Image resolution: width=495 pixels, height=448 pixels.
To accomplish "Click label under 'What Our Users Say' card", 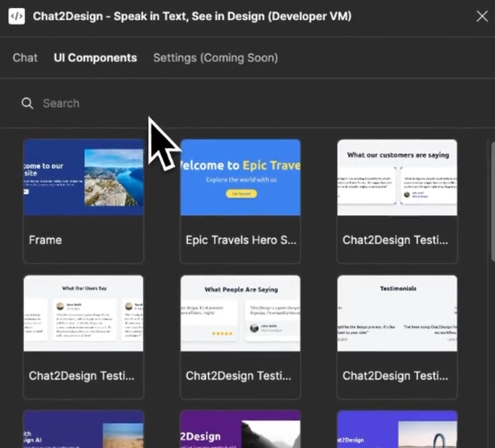I will (x=82, y=376).
